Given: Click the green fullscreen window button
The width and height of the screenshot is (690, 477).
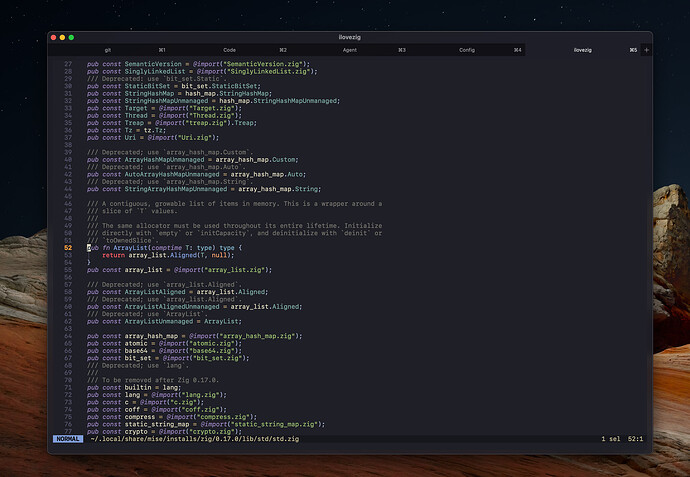Looking at the screenshot, I should click(x=71, y=37).
